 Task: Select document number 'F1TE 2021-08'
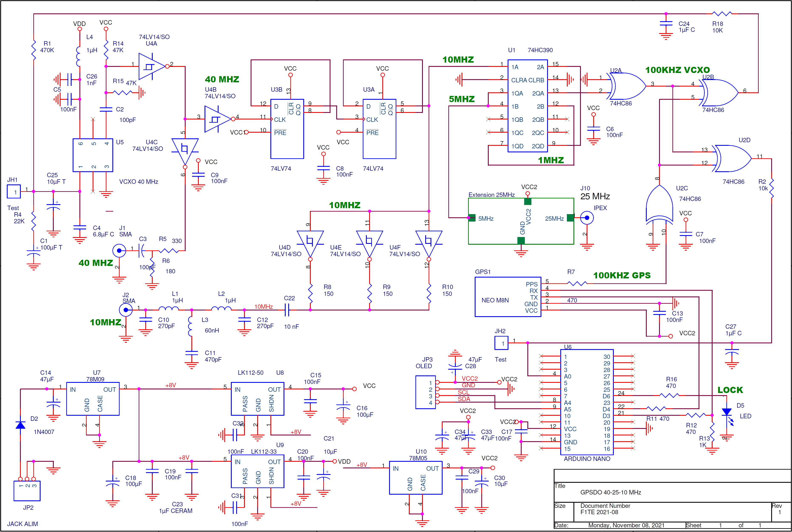(x=599, y=512)
